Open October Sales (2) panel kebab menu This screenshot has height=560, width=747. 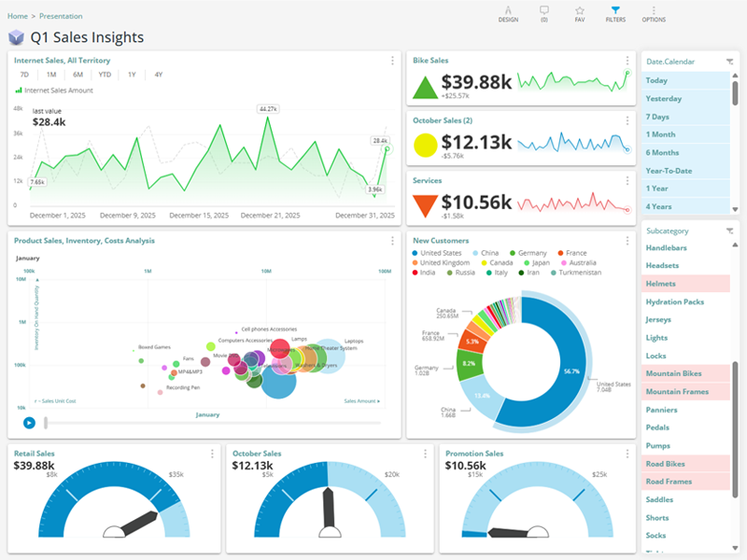pyautogui.click(x=627, y=120)
